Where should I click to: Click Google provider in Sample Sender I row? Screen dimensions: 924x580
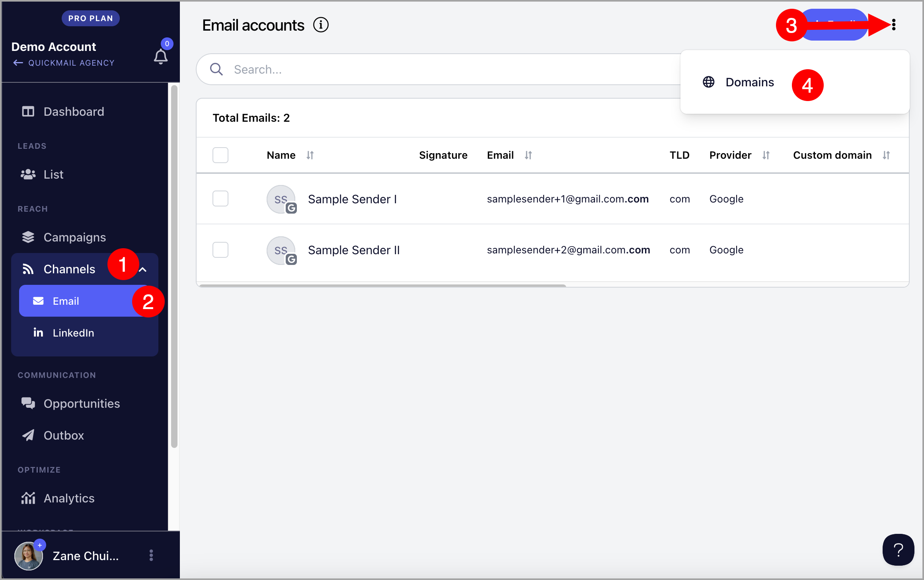click(x=726, y=199)
